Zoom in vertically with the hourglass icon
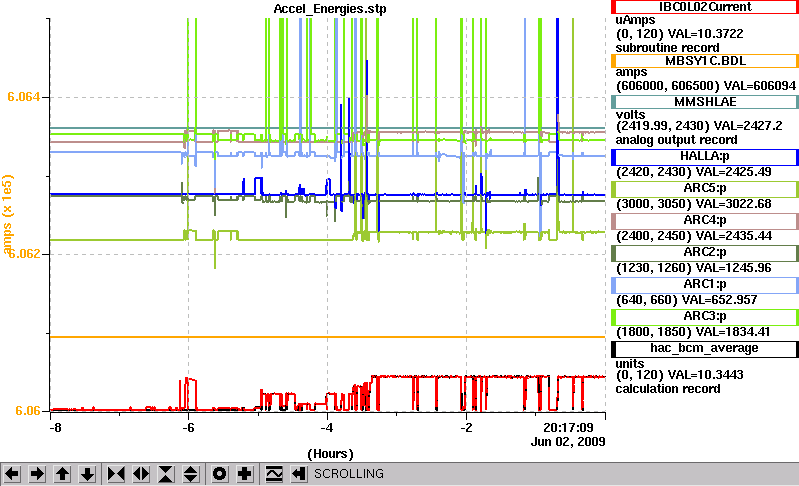Image resolution: width=799 pixels, height=486 pixels. pos(166,474)
